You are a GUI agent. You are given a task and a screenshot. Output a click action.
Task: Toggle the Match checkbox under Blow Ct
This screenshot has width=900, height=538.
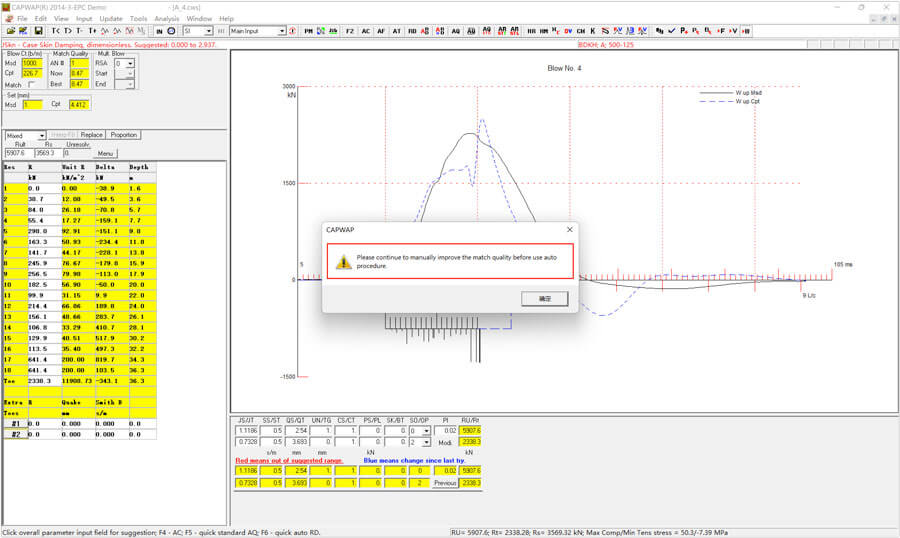pyautogui.click(x=32, y=84)
